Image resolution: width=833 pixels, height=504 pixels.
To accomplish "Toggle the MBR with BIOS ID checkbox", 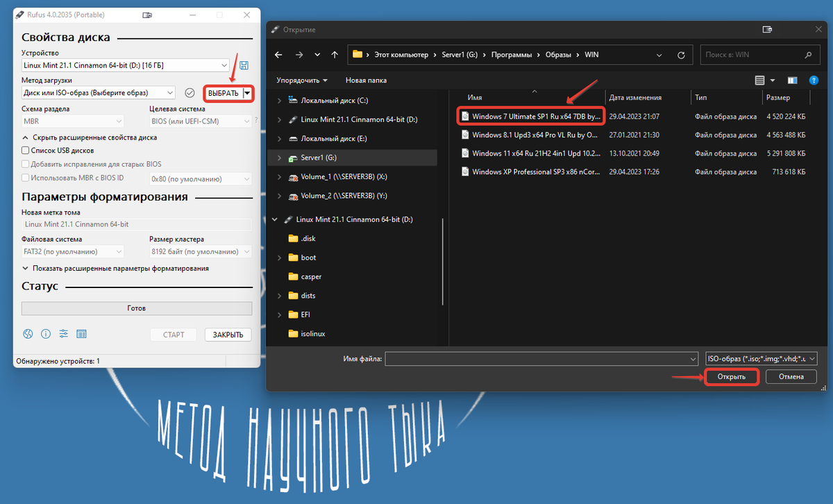I will (26, 178).
